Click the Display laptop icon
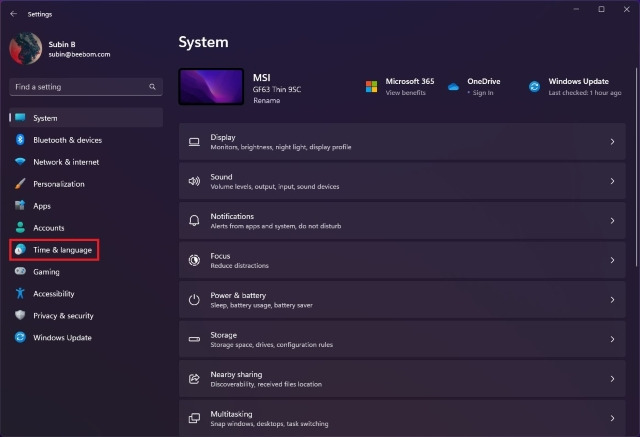 click(194, 142)
